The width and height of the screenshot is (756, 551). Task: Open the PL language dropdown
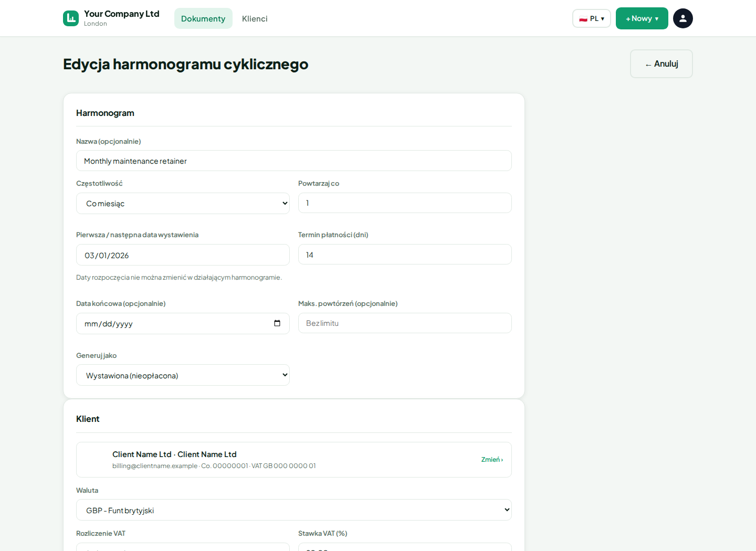pyautogui.click(x=592, y=18)
